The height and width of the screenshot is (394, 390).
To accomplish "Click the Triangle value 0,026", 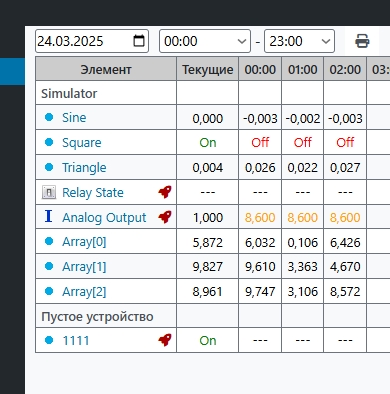I will [260, 167].
